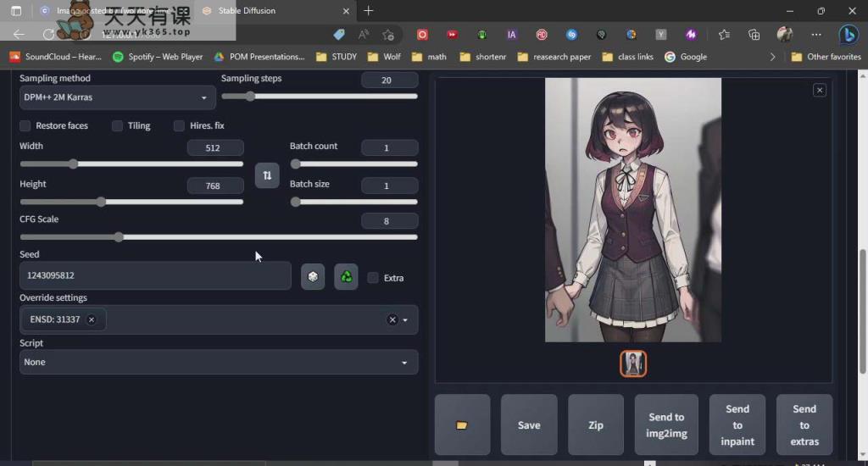This screenshot has height=466, width=868.
Task: Open browser collections icon
Action: click(x=754, y=35)
